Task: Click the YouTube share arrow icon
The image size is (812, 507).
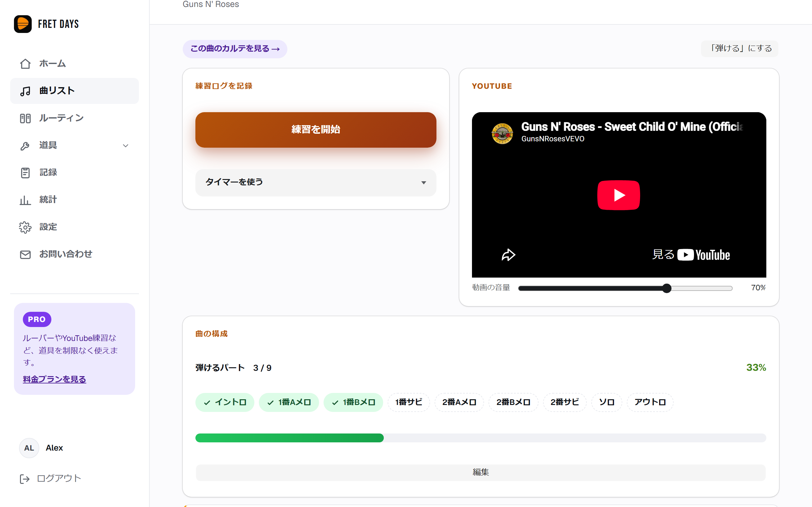Action: point(508,255)
